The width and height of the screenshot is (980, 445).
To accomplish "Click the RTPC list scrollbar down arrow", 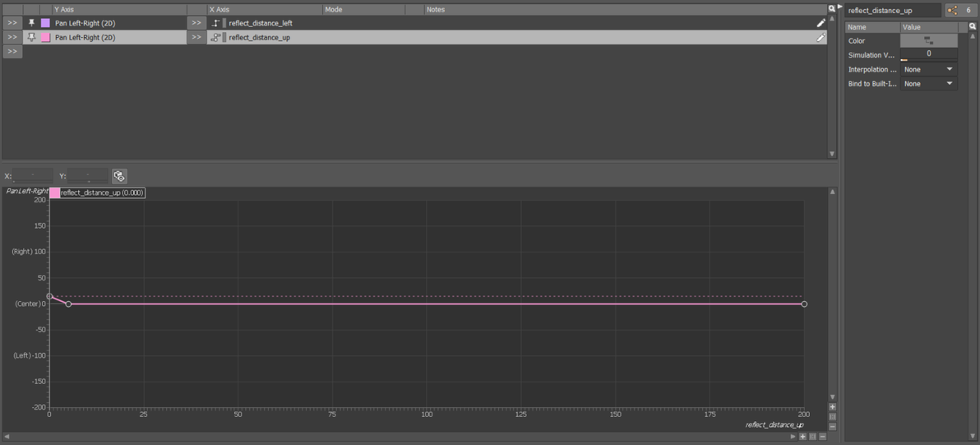I will coord(831,154).
